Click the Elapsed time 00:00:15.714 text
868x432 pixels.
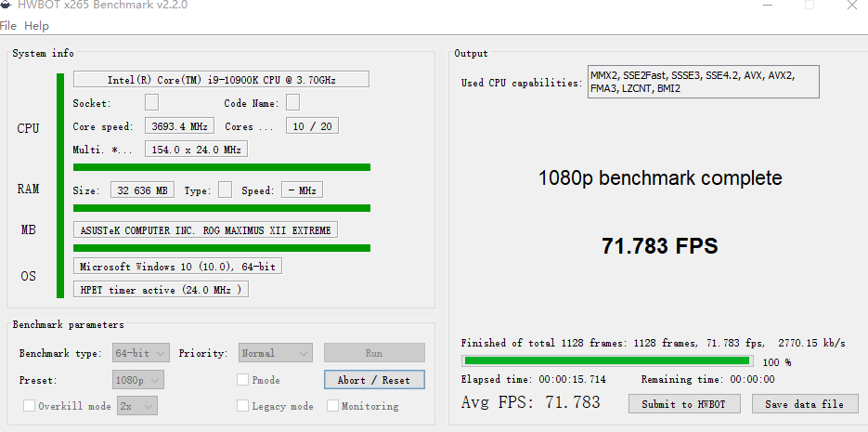point(533,379)
